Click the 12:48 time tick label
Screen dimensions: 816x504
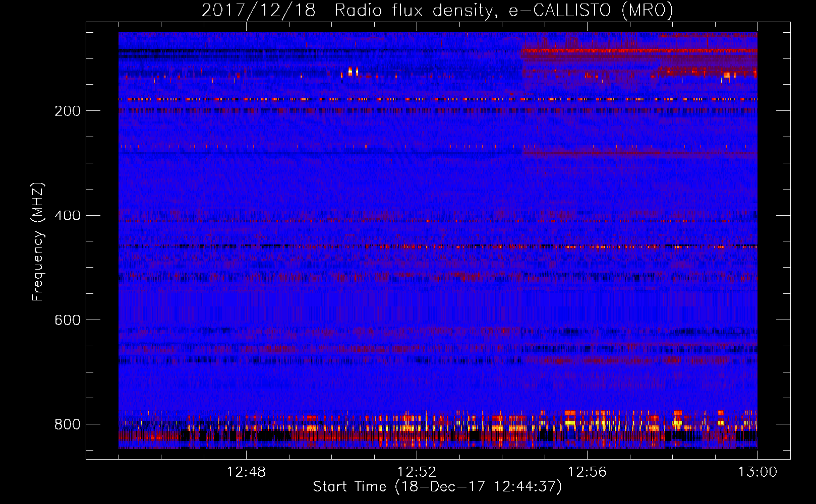(246, 472)
